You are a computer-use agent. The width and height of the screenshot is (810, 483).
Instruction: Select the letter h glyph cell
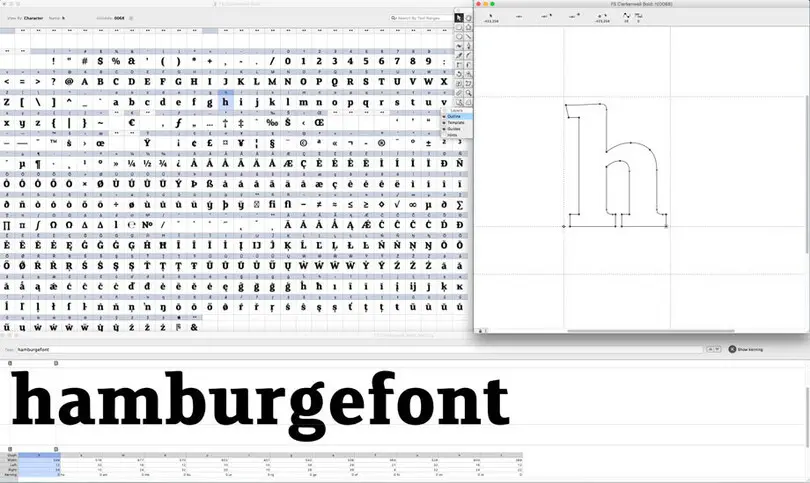click(x=225, y=101)
